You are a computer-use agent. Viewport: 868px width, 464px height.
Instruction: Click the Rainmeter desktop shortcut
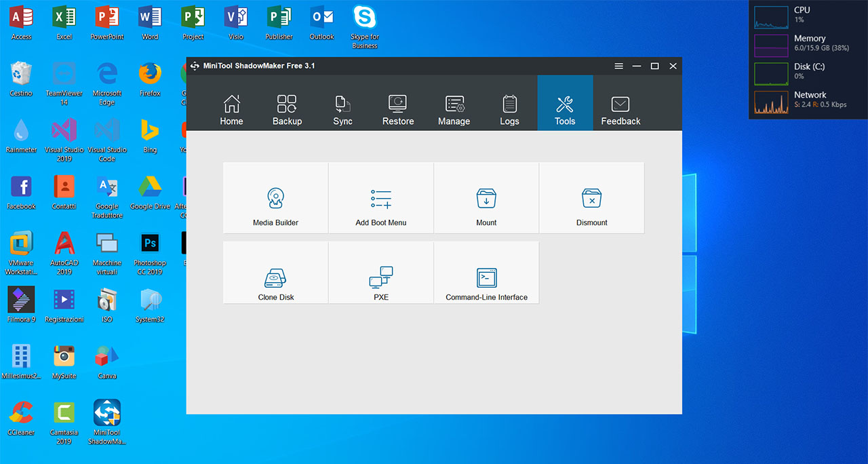click(x=21, y=135)
